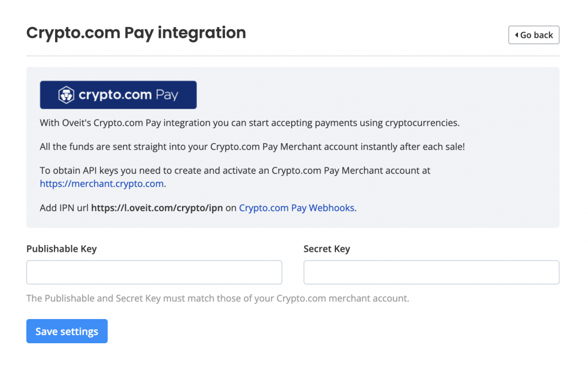
Task: Click the Add IPN url instruction line
Action: tap(198, 208)
